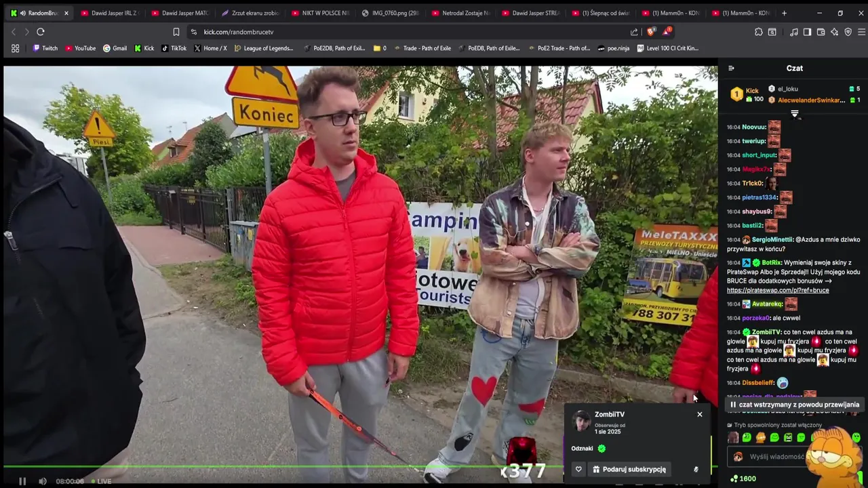Click Noovuu username in chat
The height and width of the screenshot is (488, 868).
[x=753, y=127]
